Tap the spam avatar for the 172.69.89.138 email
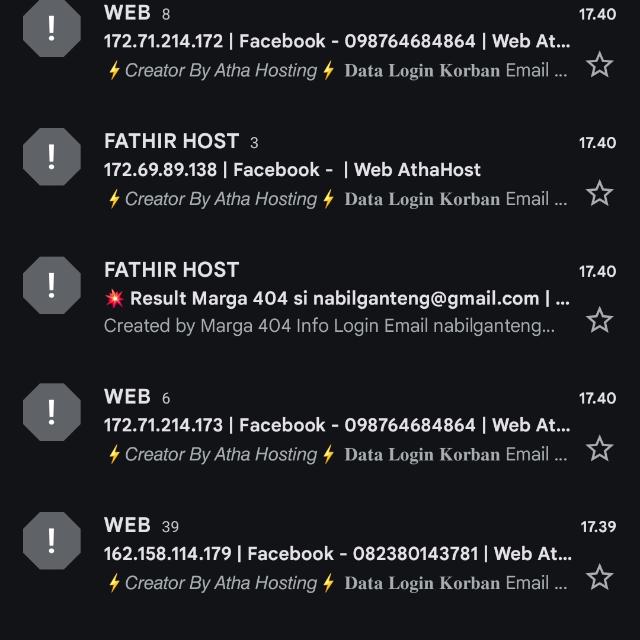 51,157
